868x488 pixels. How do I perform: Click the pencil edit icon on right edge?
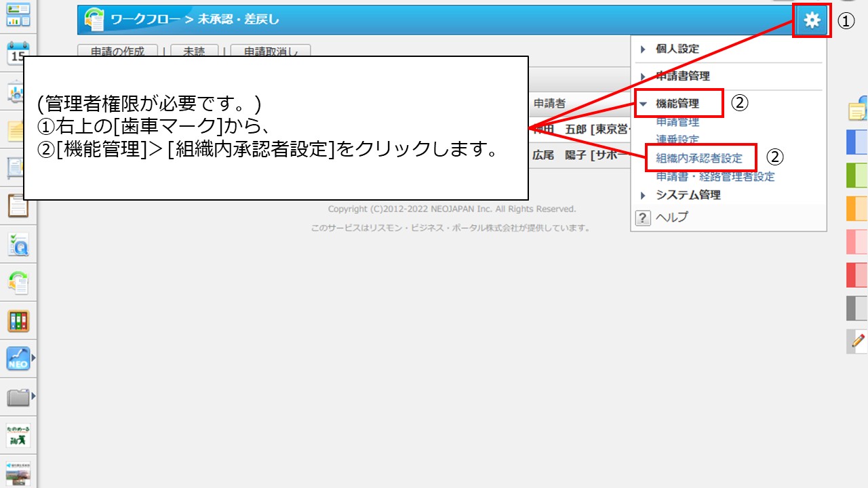tap(858, 341)
